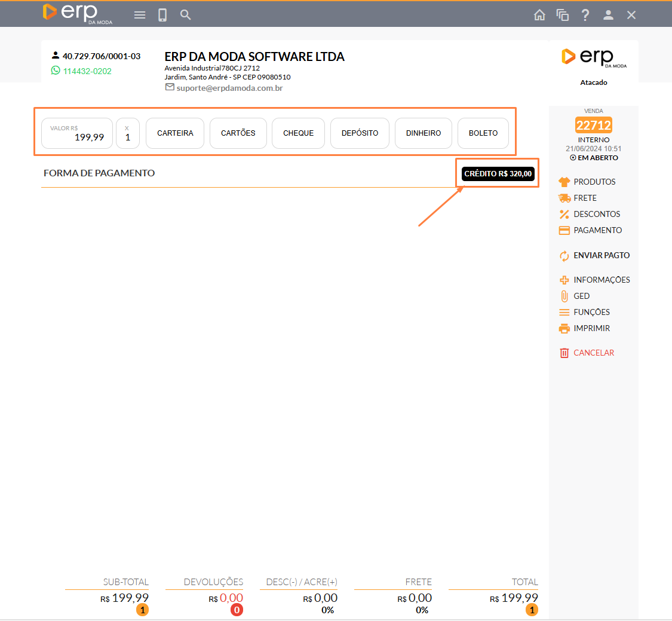The image size is (672, 621).
Task: Pick DINHEIRO as payment method
Action: (423, 133)
